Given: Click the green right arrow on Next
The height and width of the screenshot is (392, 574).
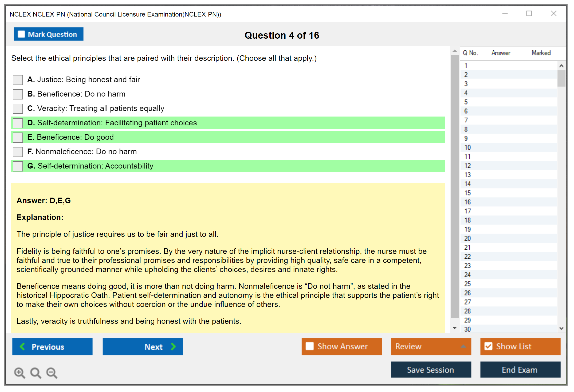Looking at the screenshot, I should pyautogui.click(x=174, y=346).
